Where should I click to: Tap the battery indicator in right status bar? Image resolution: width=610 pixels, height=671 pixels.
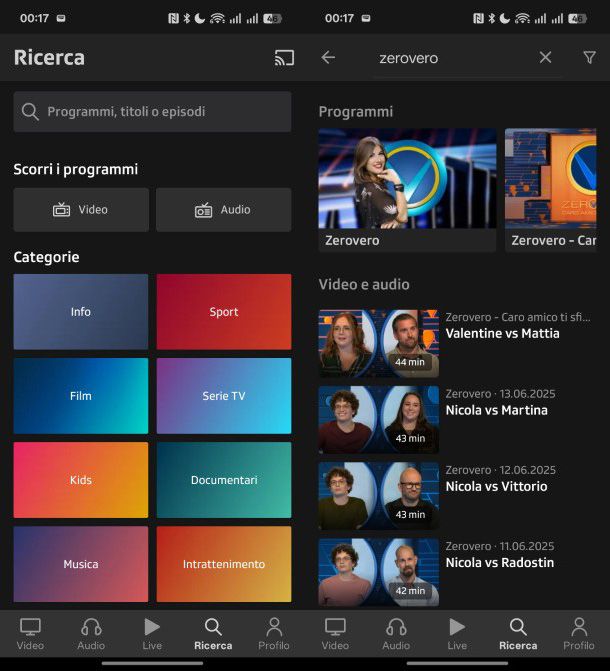coord(577,18)
